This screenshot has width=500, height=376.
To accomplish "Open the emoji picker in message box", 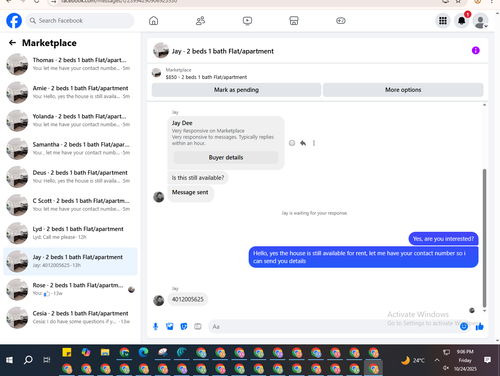I will (464, 326).
